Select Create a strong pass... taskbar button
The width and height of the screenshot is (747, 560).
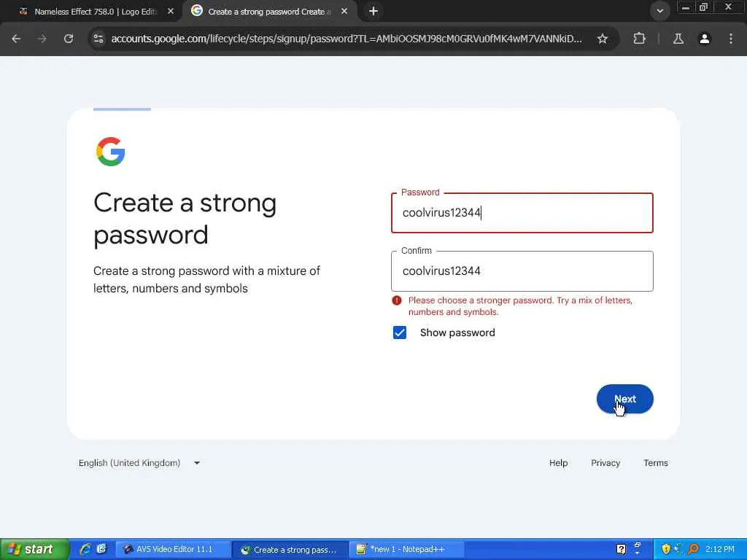tap(290, 550)
